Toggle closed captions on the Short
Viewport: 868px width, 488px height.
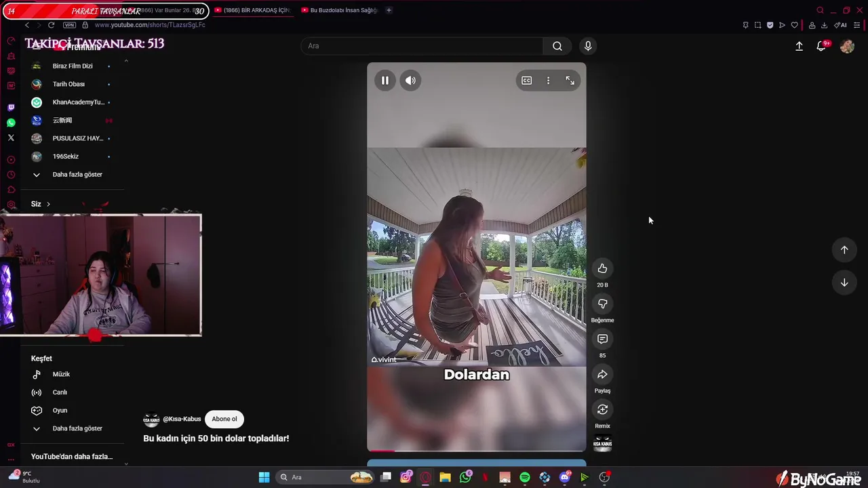[526, 81]
